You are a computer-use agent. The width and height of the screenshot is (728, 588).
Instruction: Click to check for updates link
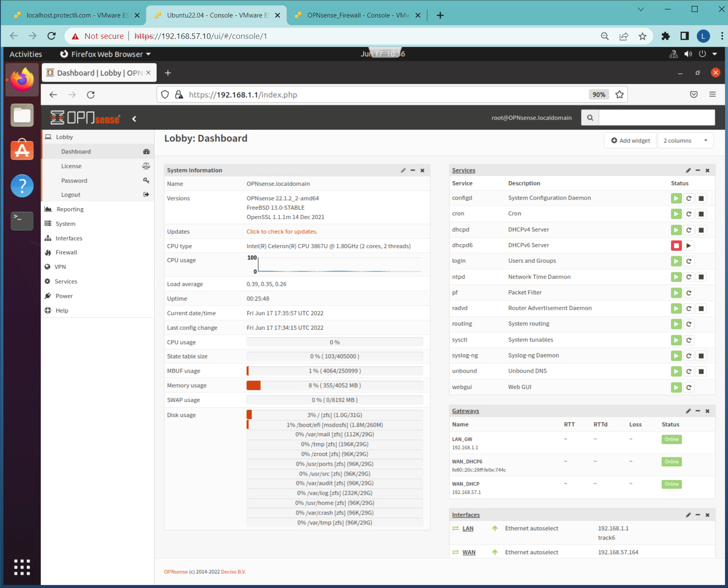coord(282,231)
